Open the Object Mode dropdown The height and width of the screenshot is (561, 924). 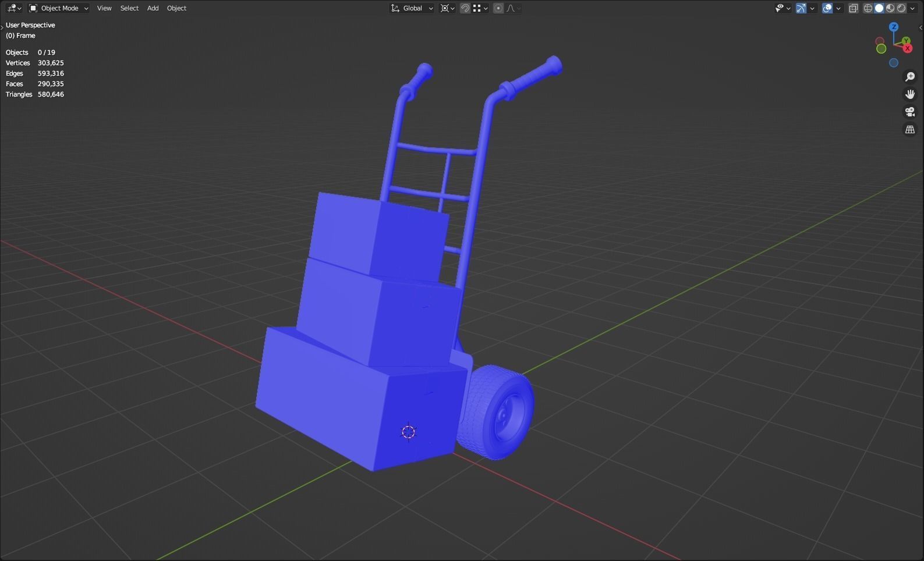(x=59, y=8)
